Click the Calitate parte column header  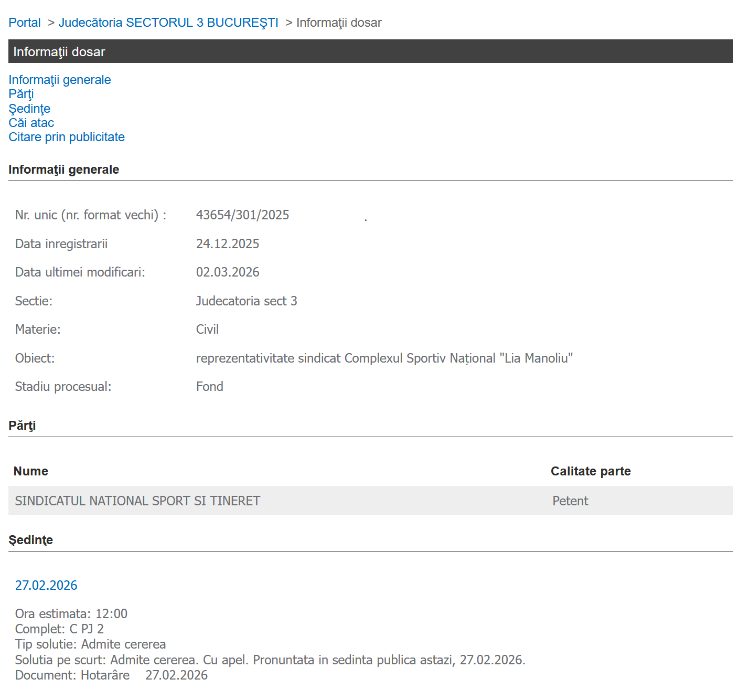pos(591,471)
